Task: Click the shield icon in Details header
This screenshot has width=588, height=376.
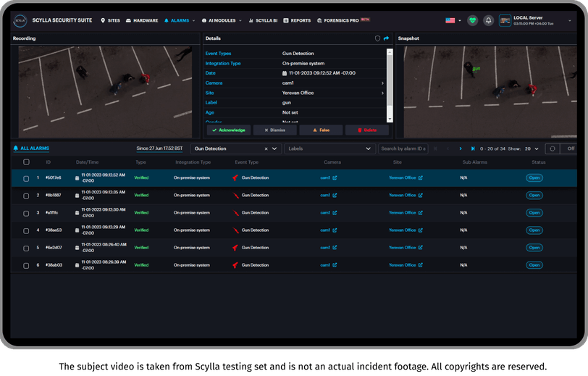Action: click(x=377, y=38)
